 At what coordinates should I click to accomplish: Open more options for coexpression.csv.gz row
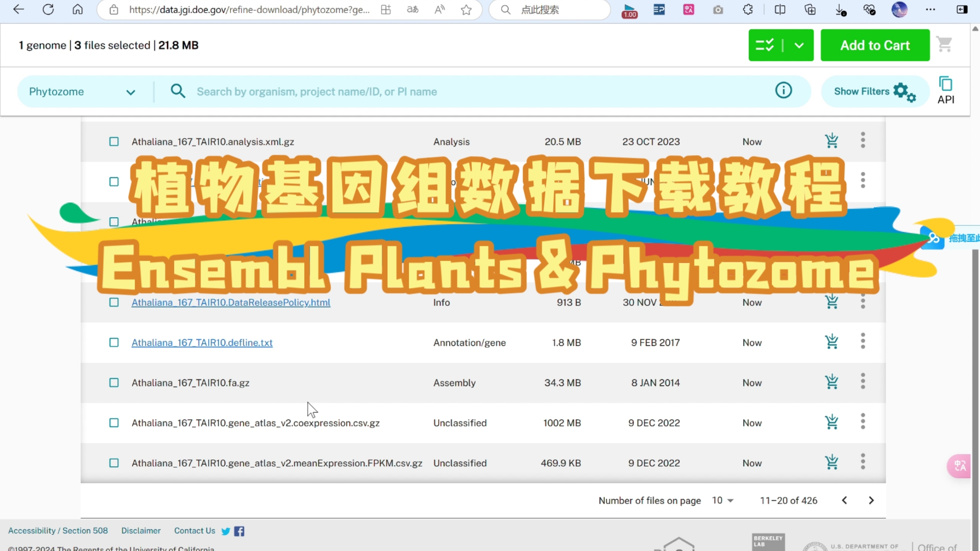pyautogui.click(x=863, y=422)
